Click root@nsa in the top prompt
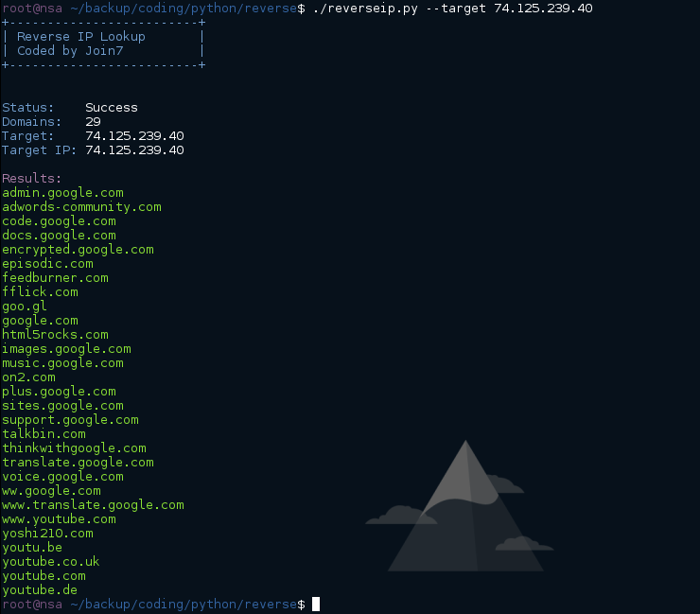Viewport: 700px width, 614px height. point(32,9)
